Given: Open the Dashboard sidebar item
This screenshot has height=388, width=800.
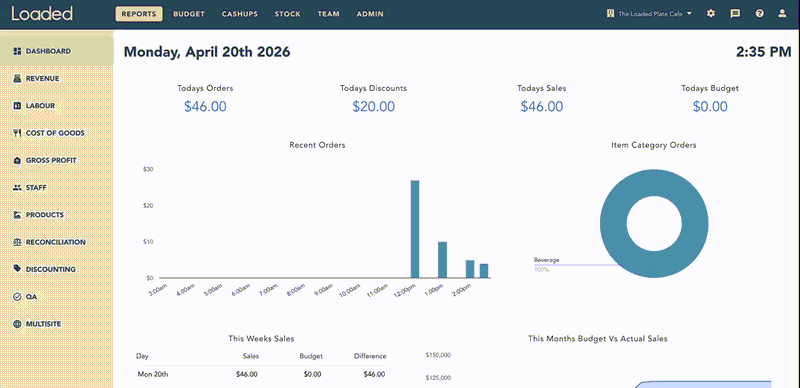Looking at the screenshot, I should click(x=57, y=51).
